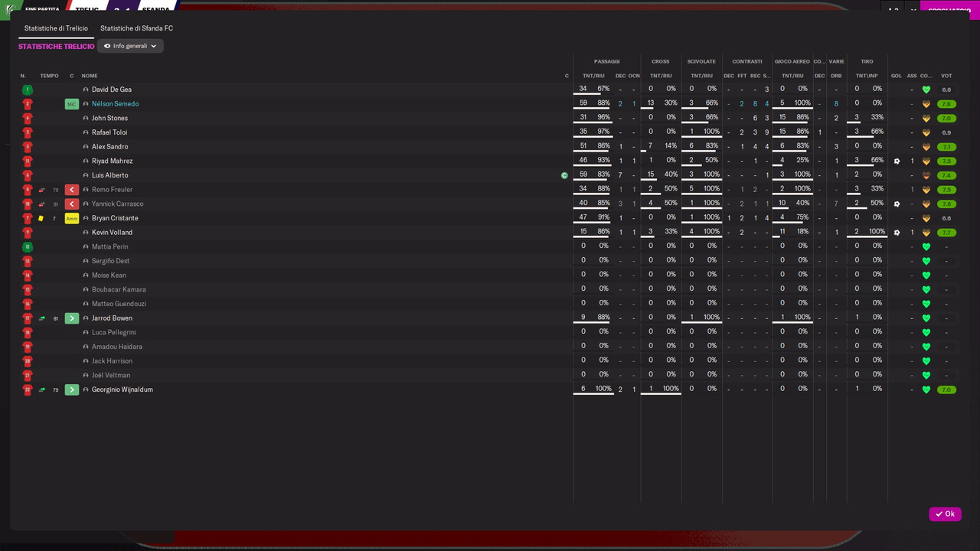Confirm with the Ok button
The height and width of the screenshot is (551, 980).
[945, 514]
